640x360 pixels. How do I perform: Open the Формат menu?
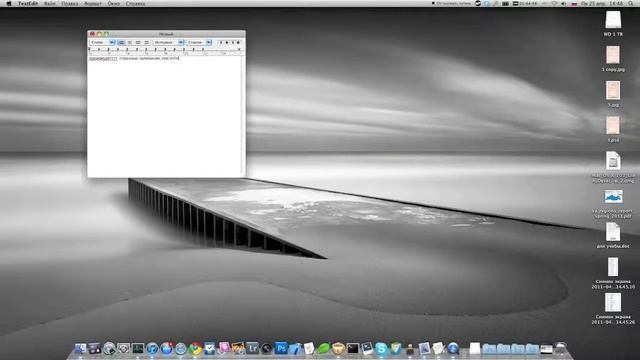93,3
